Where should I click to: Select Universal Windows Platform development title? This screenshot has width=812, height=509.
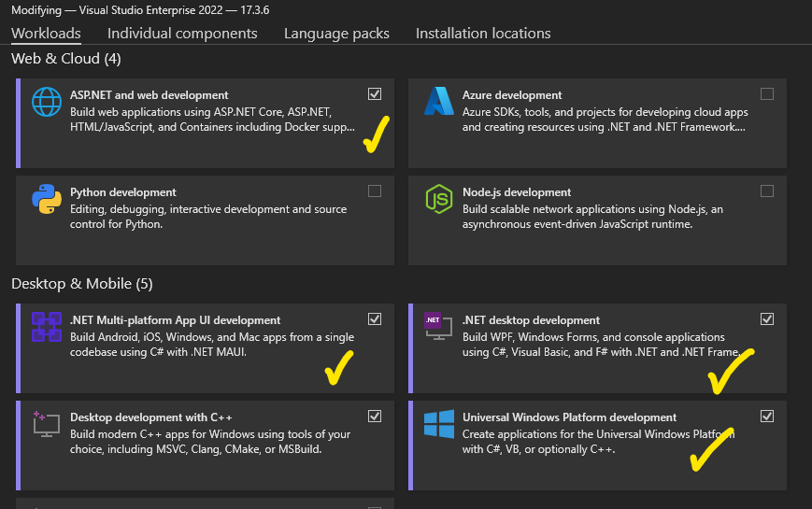click(x=570, y=417)
